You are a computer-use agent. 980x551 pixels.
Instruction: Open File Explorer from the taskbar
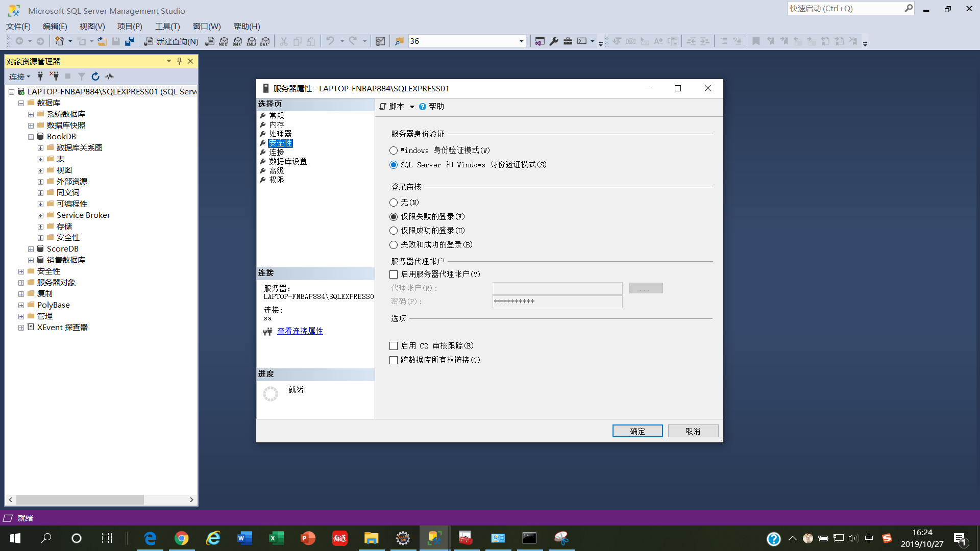point(371,538)
